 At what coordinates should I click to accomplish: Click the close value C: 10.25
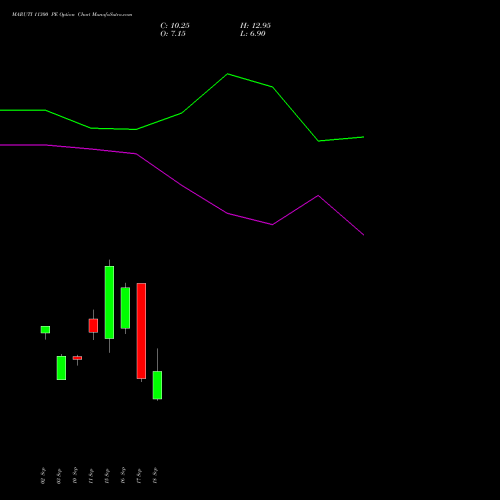point(175,26)
